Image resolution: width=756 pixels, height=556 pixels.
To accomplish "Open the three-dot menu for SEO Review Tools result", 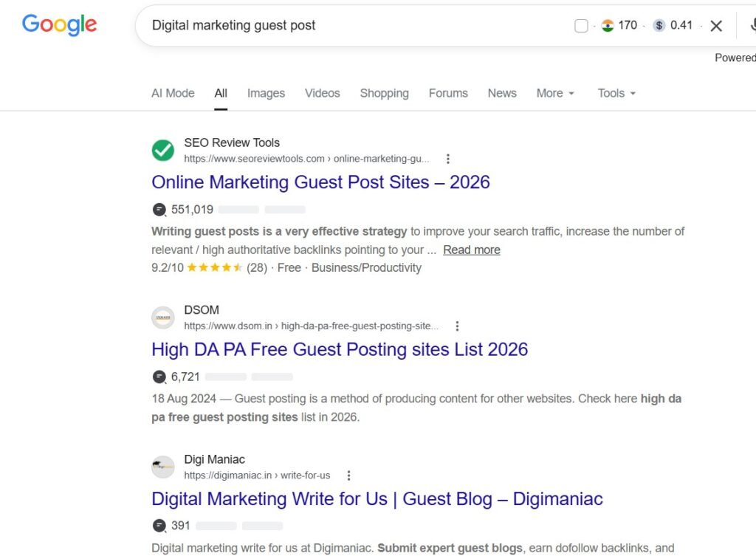I will point(448,159).
